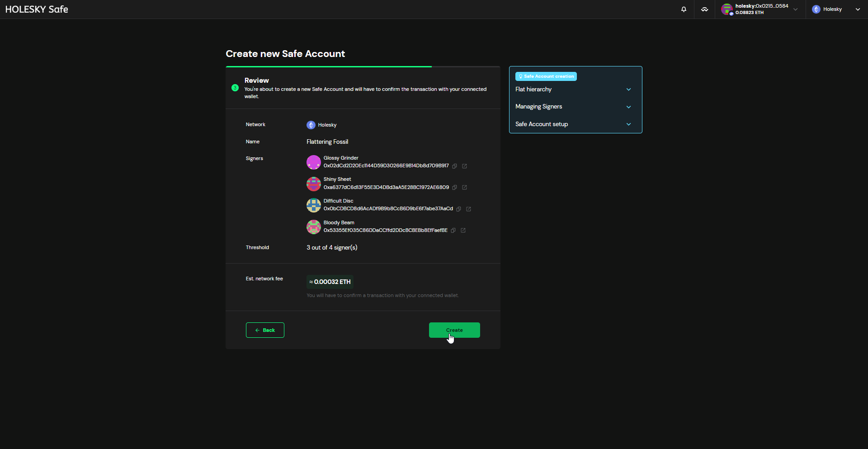Open Shiny Sheet address in explorer

pyautogui.click(x=464, y=187)
